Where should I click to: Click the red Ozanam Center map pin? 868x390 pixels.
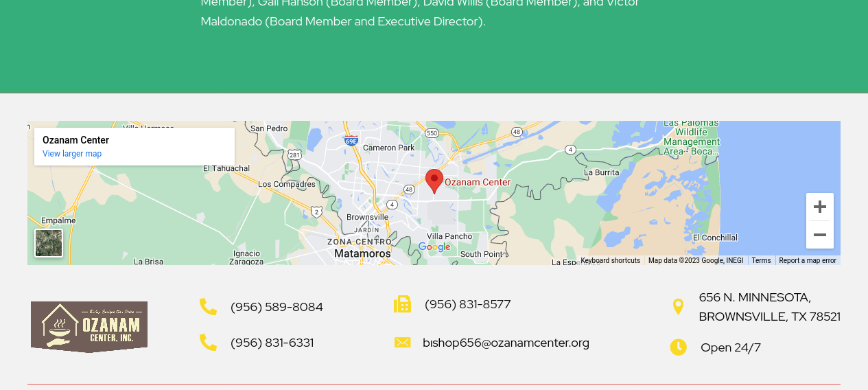pyautogui.click(x=434, y=181)
